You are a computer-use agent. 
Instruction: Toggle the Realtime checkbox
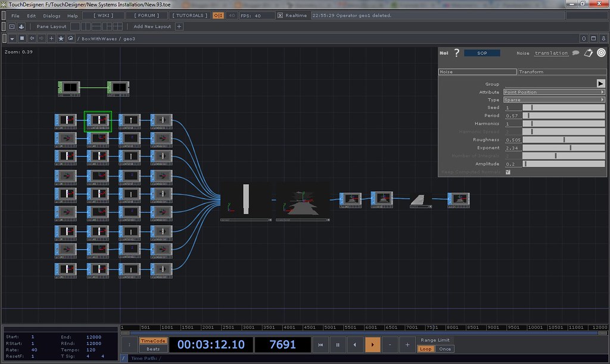click(281, 15)
